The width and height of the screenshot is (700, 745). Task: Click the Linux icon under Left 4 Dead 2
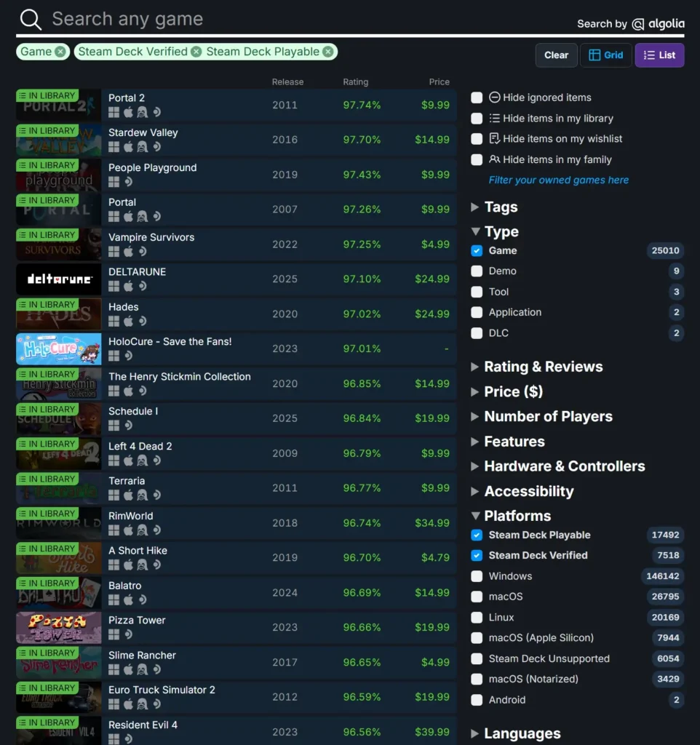click(142, 461)
